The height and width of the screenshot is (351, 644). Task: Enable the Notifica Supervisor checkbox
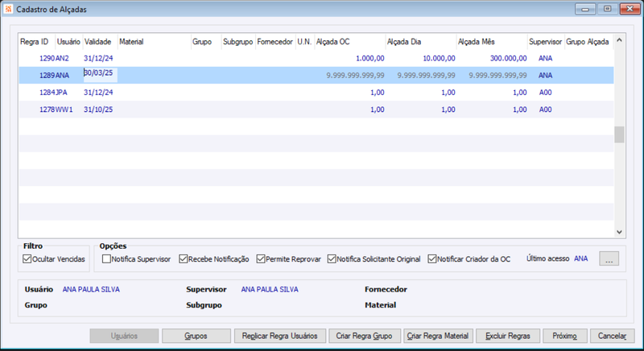point(106,259)
